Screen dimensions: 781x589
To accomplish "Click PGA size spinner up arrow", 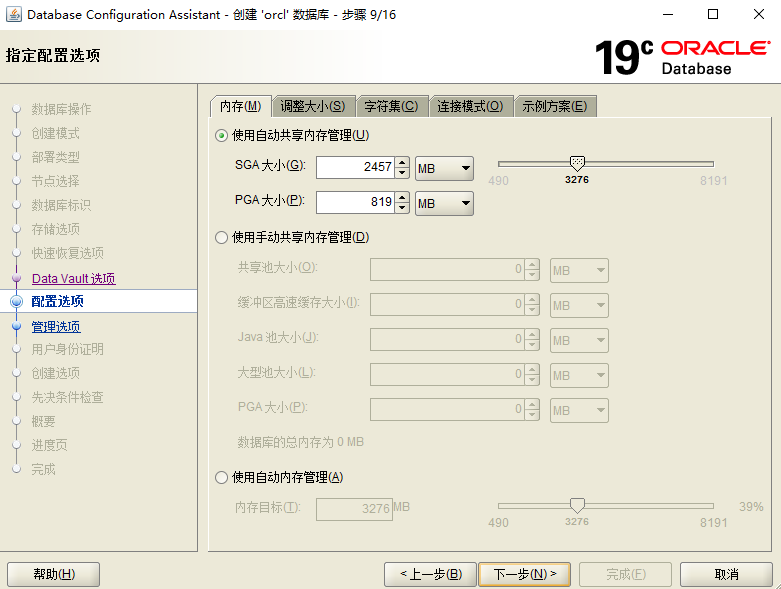I will [x=402, y=198].
